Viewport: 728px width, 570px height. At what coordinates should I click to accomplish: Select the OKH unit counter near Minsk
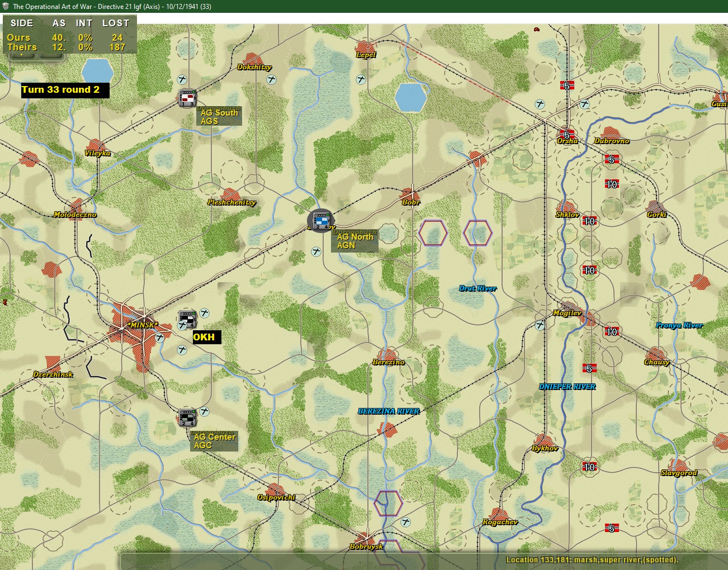pyautogui.click(x=187, y=319)
